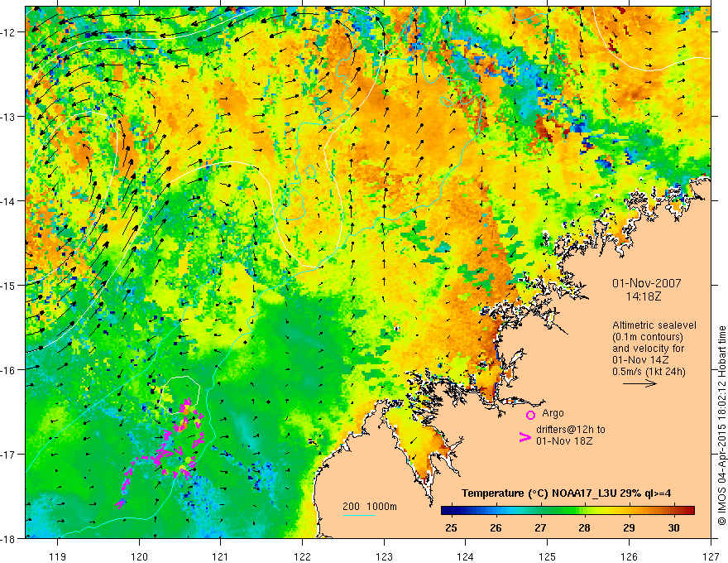
Task: Click the latitude axis label -14
Action: click(x=8, y=201)
